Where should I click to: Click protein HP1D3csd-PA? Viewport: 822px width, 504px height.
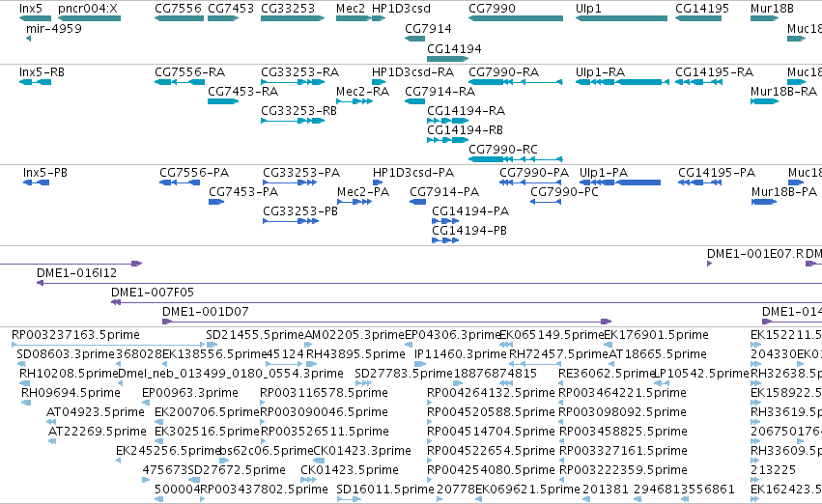tap(413, 173)
